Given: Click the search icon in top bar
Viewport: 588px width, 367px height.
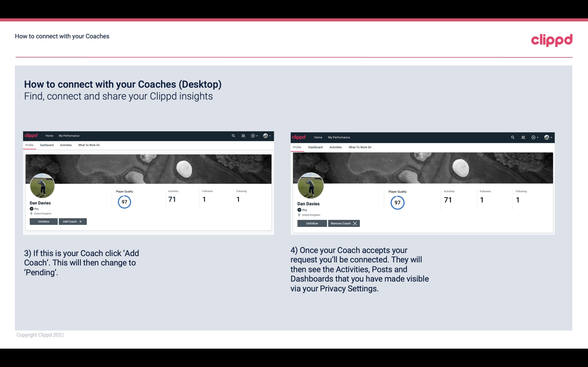Looking at the screenshot, I should pyautogui.click(x=234, y=135).
